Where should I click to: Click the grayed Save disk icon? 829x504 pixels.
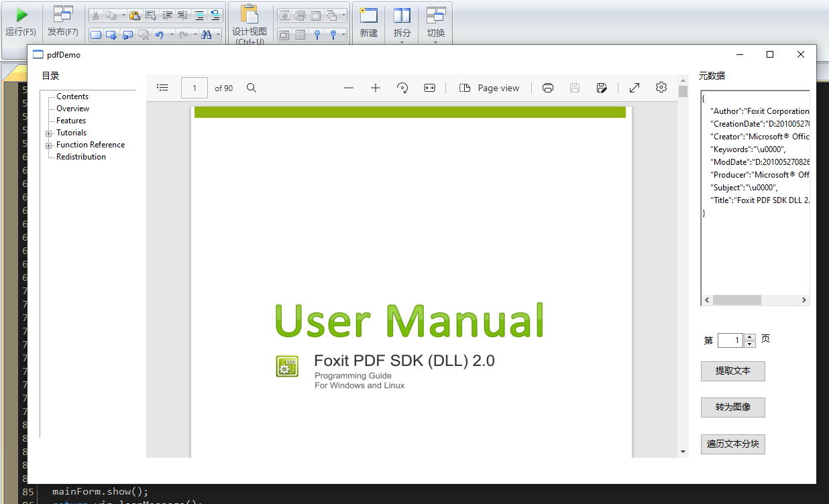pos(575,88)
